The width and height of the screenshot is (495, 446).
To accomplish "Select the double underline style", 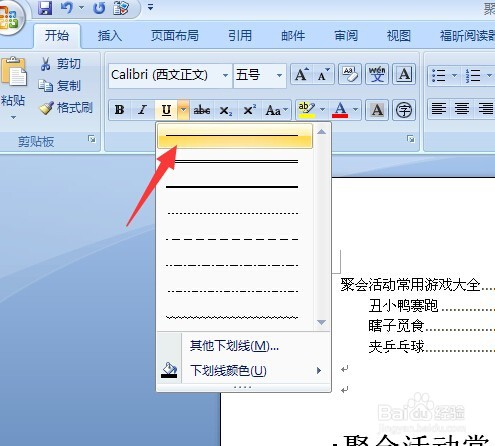I will 235,162.
